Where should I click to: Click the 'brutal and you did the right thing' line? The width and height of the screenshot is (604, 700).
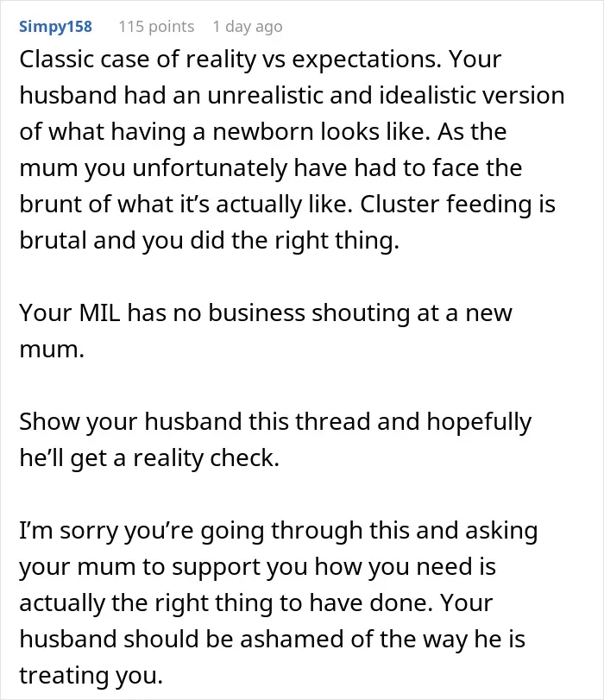[209, 241]
